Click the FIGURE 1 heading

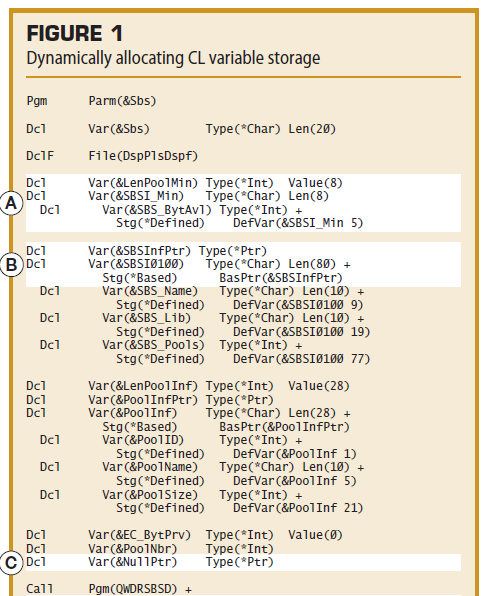coord(75,33)
